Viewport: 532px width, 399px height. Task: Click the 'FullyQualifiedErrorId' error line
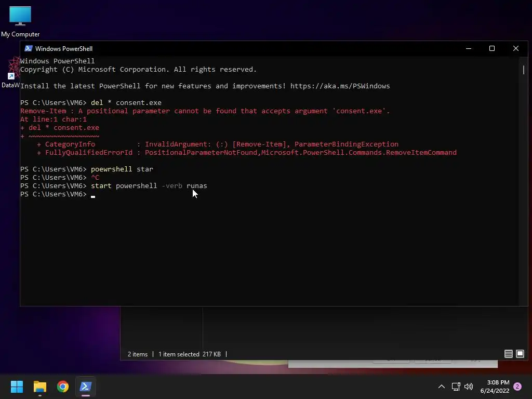[247, 153]
